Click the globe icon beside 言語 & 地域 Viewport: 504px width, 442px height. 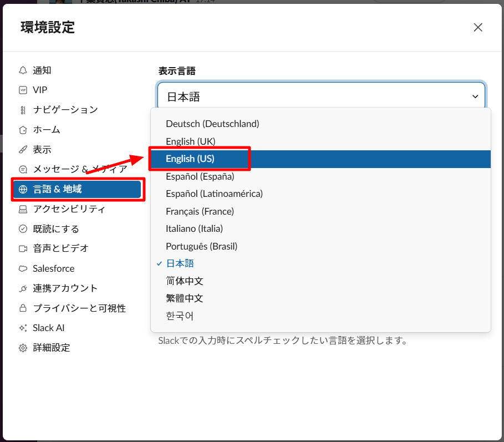23,189
